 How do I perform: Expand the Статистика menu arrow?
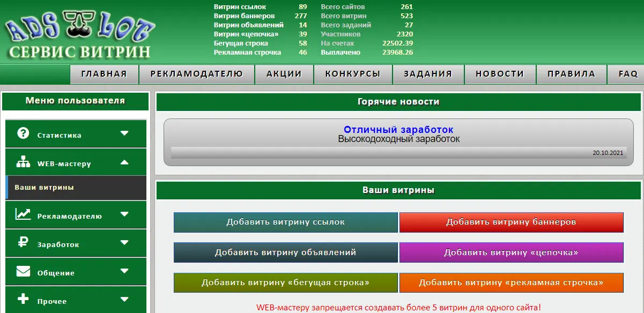point(124,133)
